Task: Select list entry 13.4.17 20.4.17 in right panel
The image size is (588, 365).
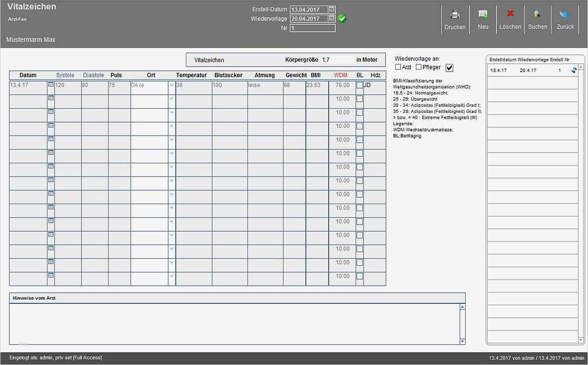Action: [x=533, y=70]
